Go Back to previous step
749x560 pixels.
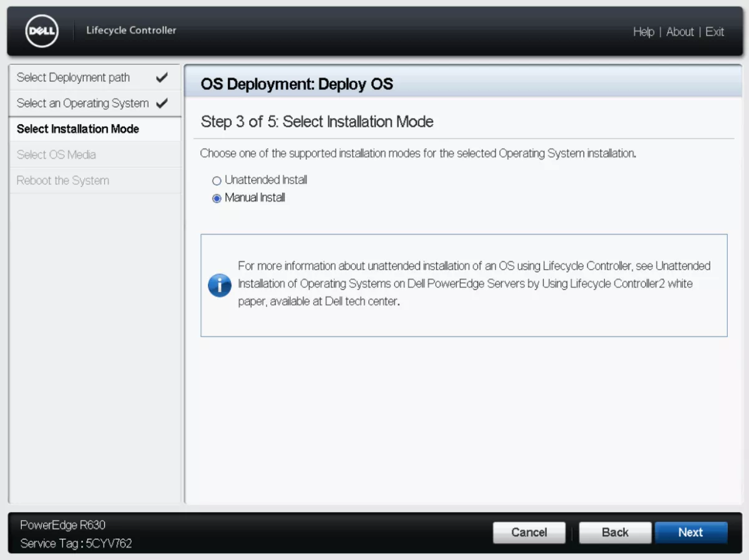click(x=615, y=533)
